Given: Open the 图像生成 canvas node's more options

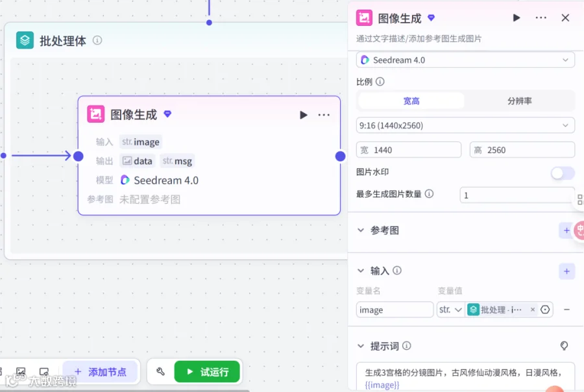Looking at the screenshot, I should coord(324,115).
